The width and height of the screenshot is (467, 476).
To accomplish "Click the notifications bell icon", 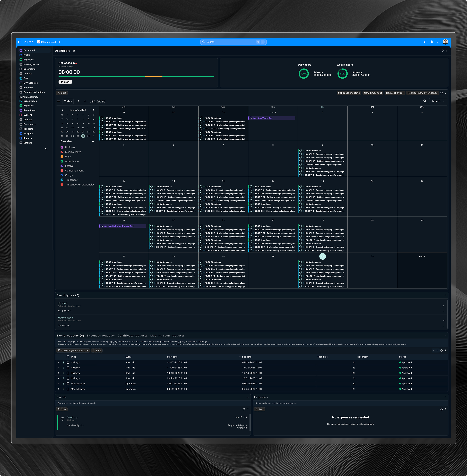I will click(x=431, y=42).
